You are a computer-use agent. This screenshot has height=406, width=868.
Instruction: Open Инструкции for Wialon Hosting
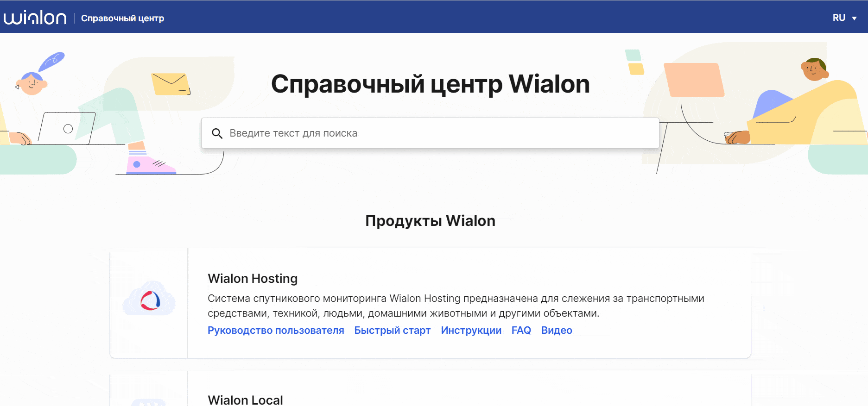(x=471, y=331)
